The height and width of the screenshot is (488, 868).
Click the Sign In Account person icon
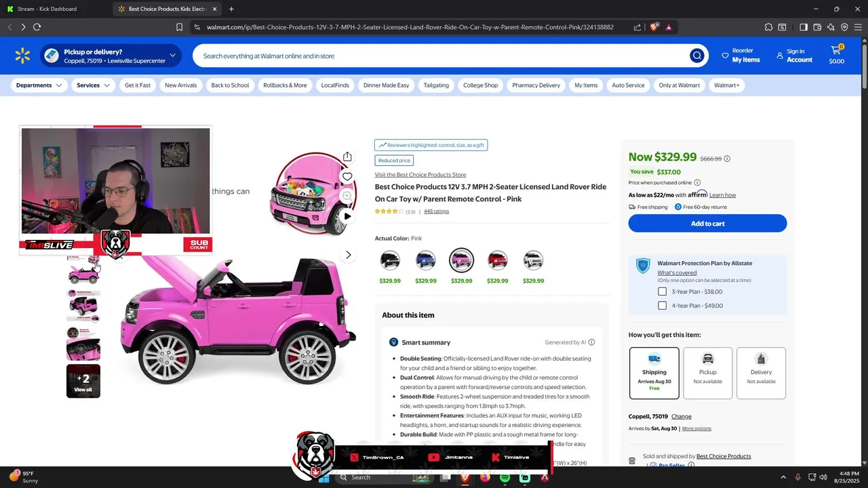(780, 56)
